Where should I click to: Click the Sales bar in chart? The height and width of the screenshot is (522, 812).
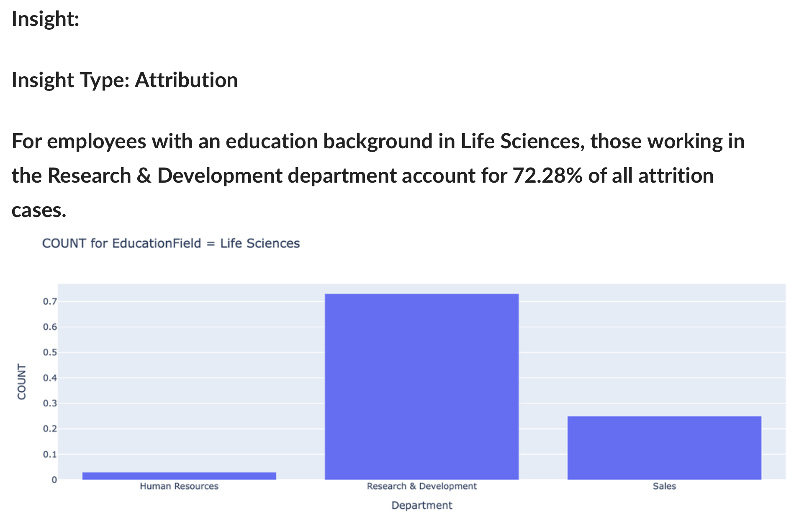point(664,448)
